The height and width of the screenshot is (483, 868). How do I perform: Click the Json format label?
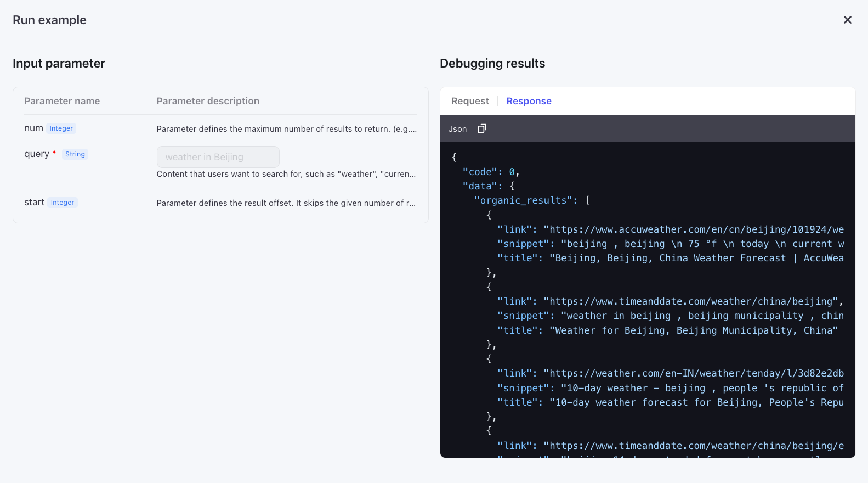[457, 129]
